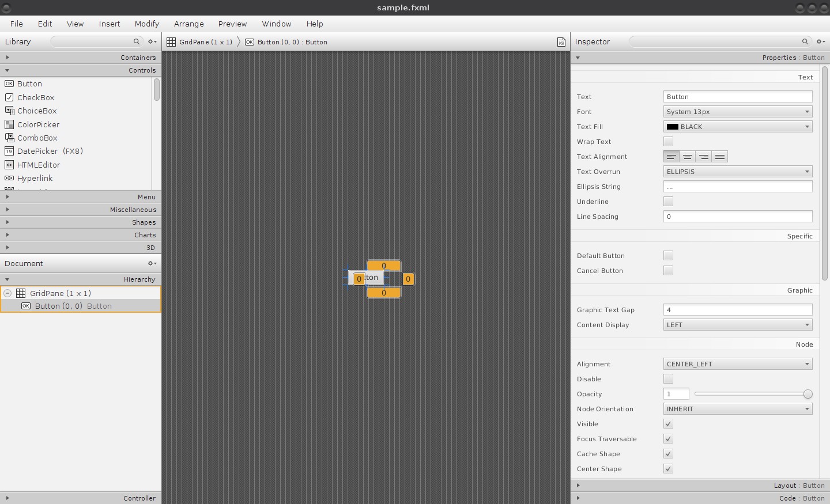830x504 pixels.
Task: Set justified text alignment in the Inspector
Action: [x=719, y=156]
